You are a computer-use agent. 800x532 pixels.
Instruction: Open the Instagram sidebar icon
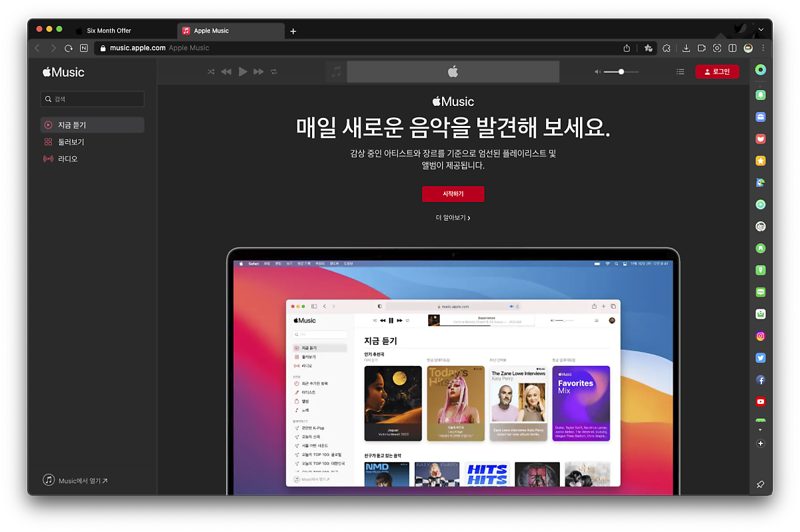tap(761, 336)
